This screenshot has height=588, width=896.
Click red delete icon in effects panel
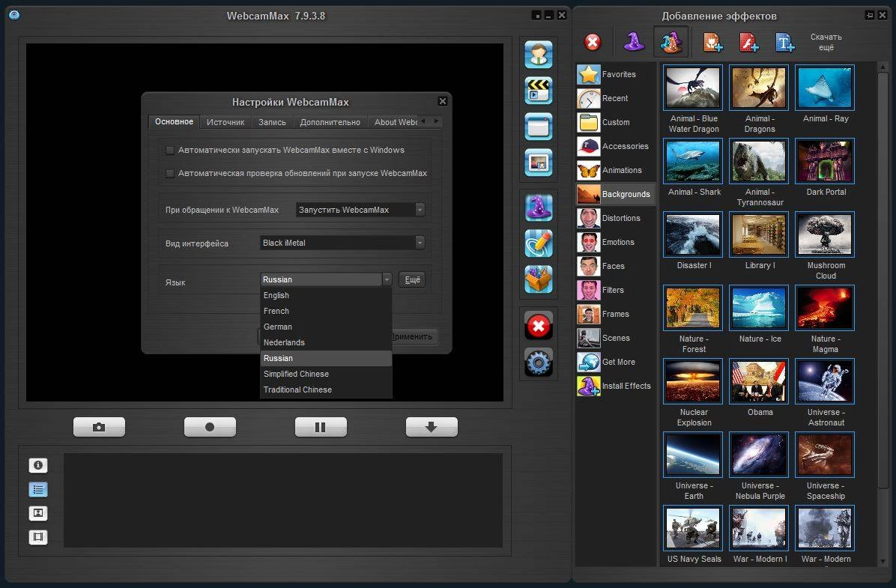click(x=593, y=42)
